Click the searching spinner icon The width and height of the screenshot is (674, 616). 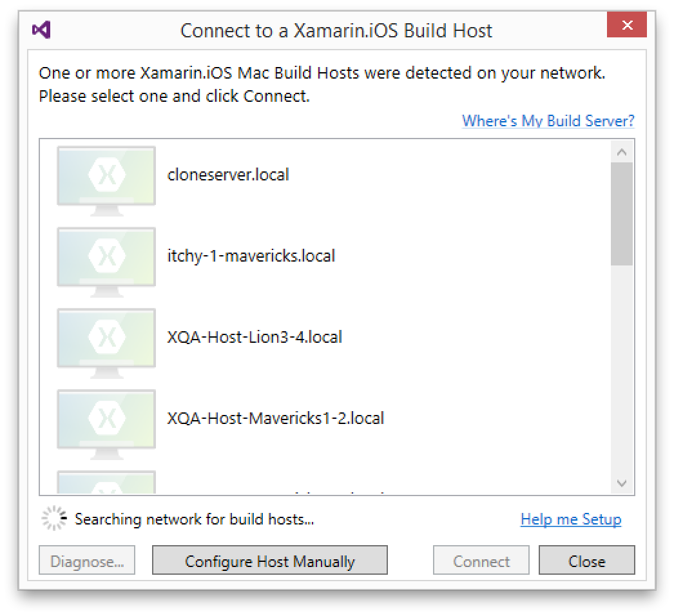54,518
